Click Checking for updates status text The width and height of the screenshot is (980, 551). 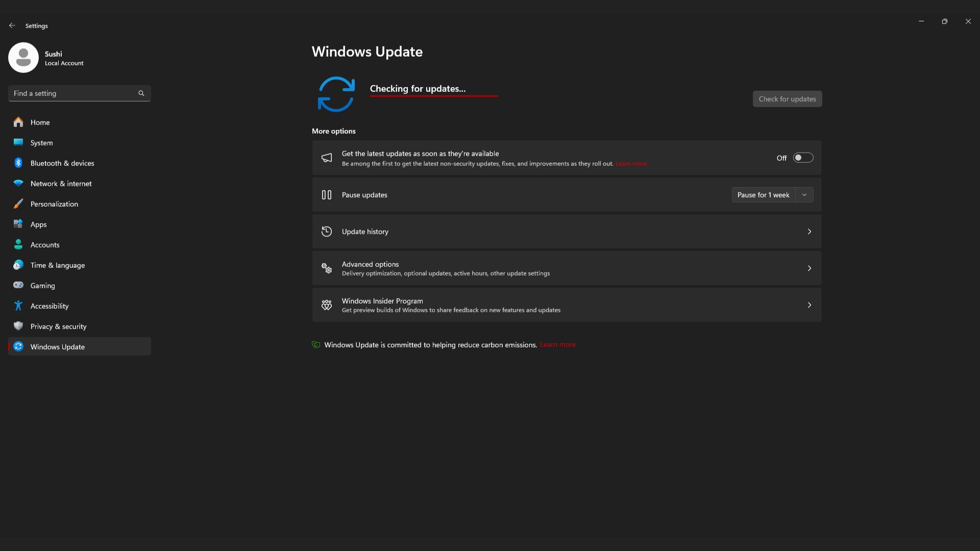pyautogui.click(x=418, y=89)
